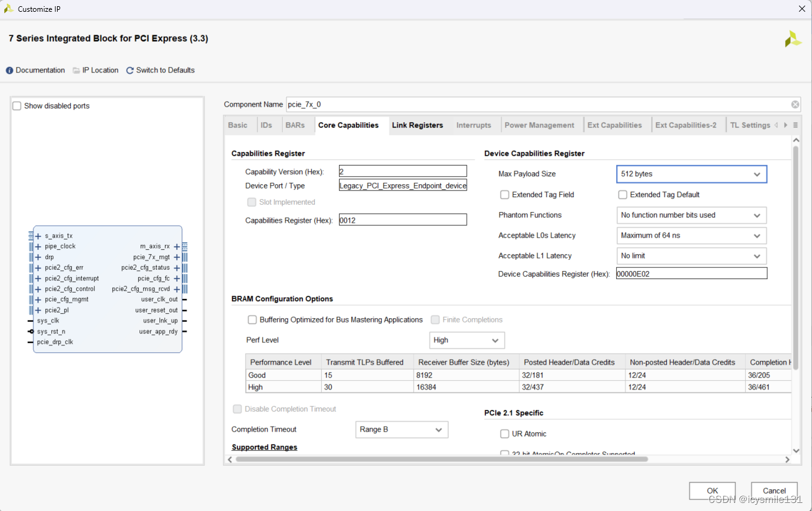812x511 pixels.
Task: Click the Documentation link
Action: tap(40, 71)
